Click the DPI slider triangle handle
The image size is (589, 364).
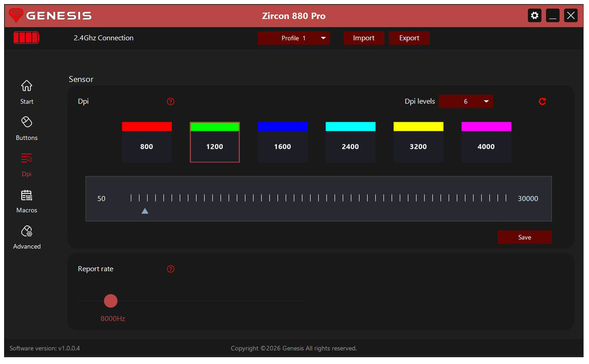pos(145,211)
